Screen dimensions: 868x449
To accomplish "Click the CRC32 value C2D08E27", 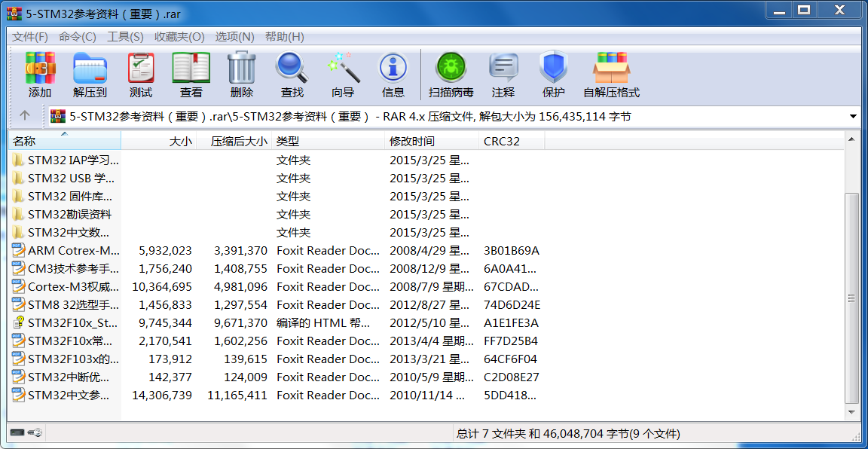I will click(511, 377).
